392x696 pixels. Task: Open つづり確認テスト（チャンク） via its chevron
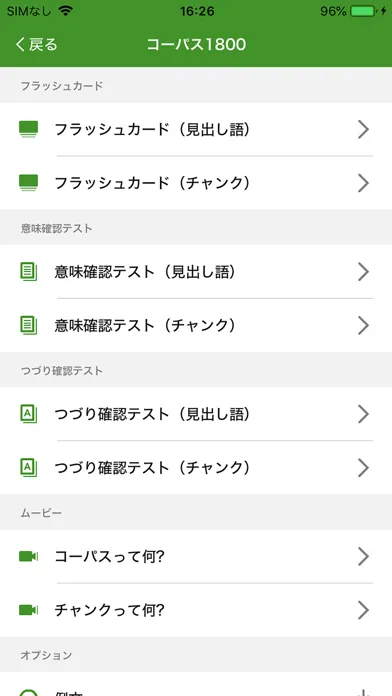[364, 467]
